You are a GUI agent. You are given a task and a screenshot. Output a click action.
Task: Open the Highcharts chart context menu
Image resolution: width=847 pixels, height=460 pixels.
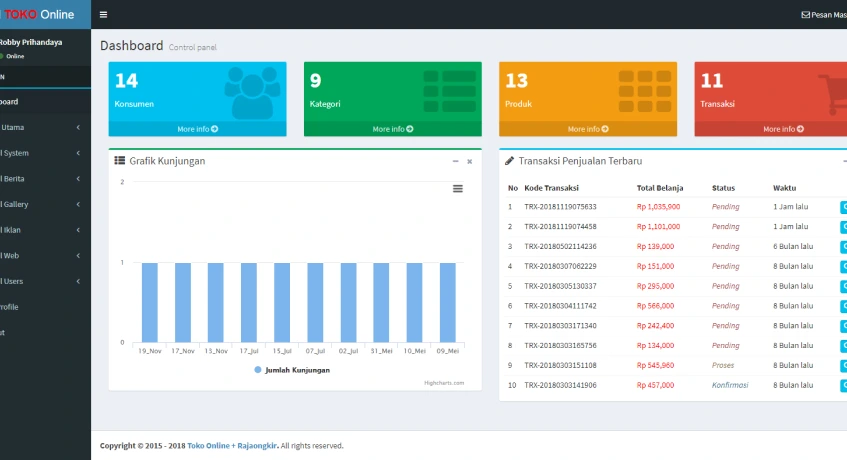coord(458,188)
